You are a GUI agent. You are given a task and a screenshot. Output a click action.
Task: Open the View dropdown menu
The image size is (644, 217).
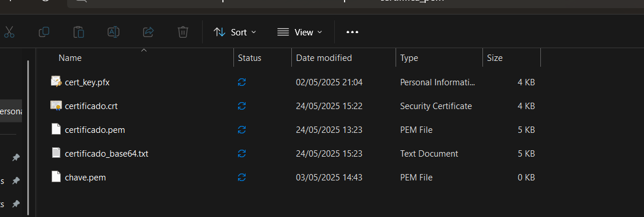point(299,32)
